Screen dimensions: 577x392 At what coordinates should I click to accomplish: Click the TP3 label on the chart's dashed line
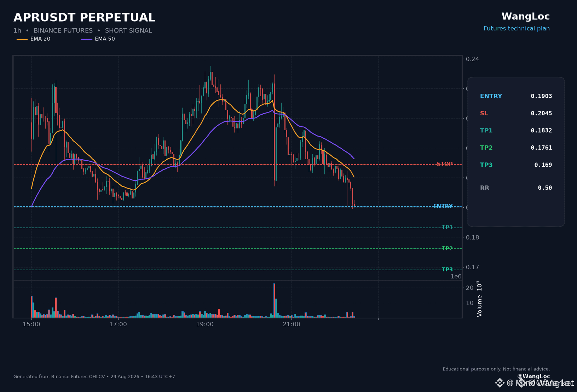(x=447, y=270)
